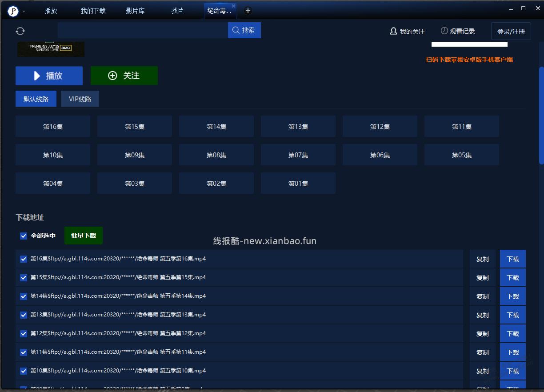Click the Breaking Bad poster thumbnail
This screenshot has width=544, height=392.
[51, 48]
